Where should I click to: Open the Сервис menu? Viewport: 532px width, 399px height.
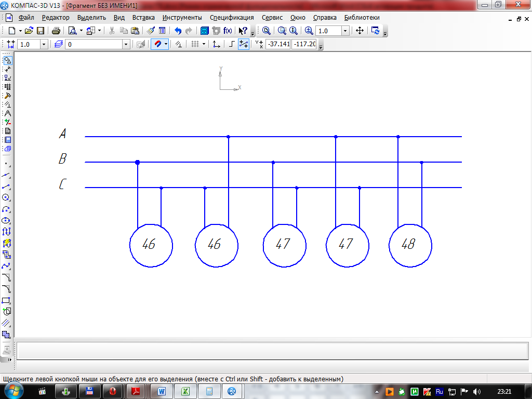272,18
